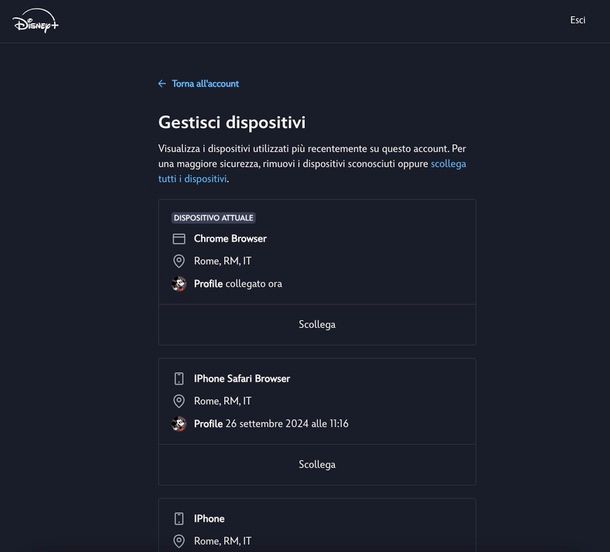Screen dimensions: 610x552
Task: Click the back arrow beside Torna all'account
Action: [x=162, y=84]
